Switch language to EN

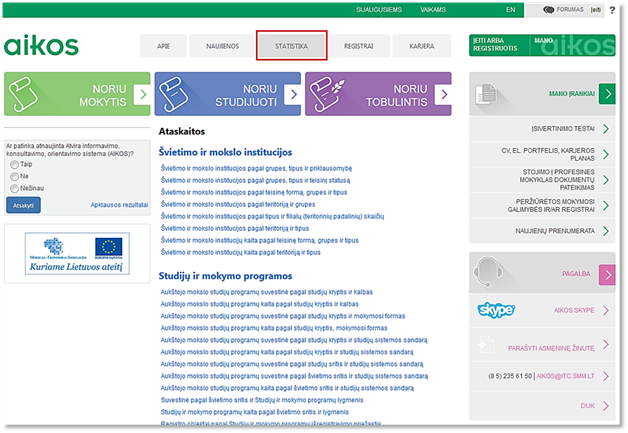(x=511, y=10)
